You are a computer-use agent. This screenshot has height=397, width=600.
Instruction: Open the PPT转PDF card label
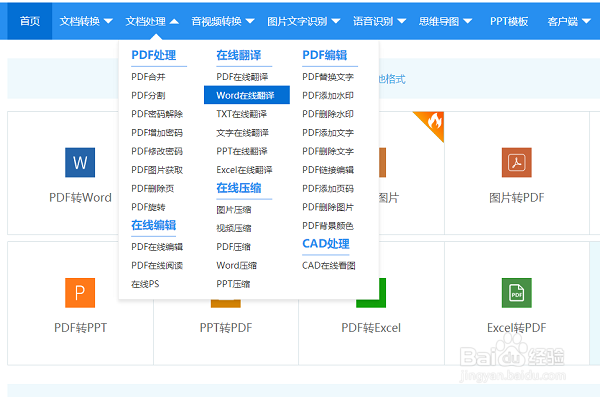(226, 328)
